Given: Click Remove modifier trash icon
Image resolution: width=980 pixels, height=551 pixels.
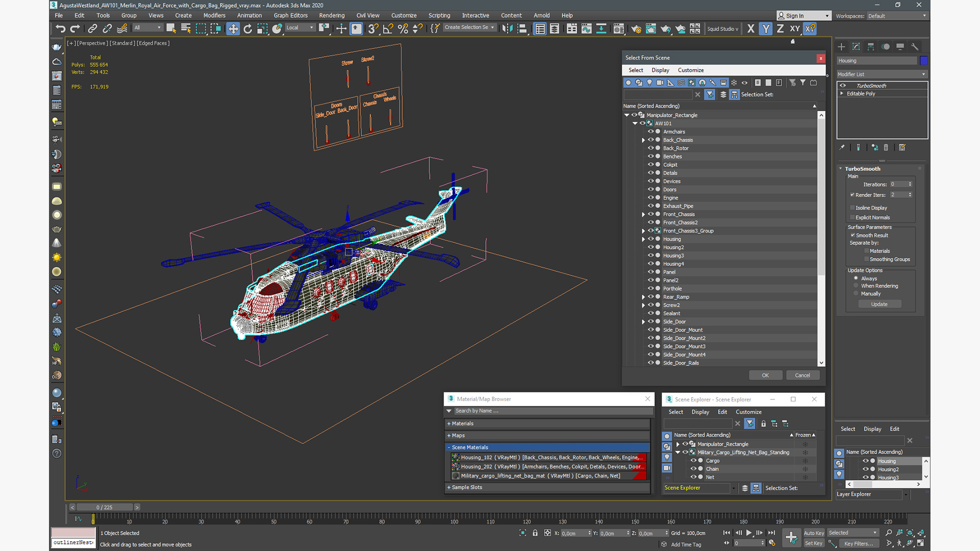Looking at the screenshot, I should (x=886, y=147).
